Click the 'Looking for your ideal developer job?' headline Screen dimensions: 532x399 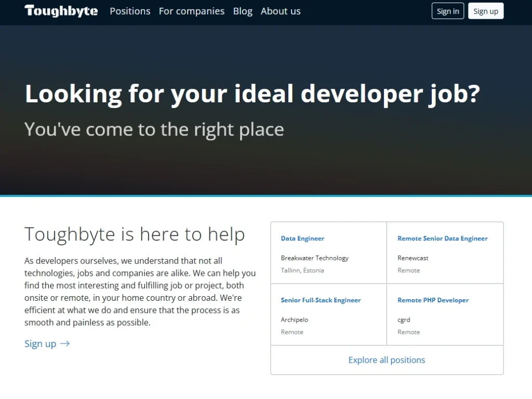[253, 94]
